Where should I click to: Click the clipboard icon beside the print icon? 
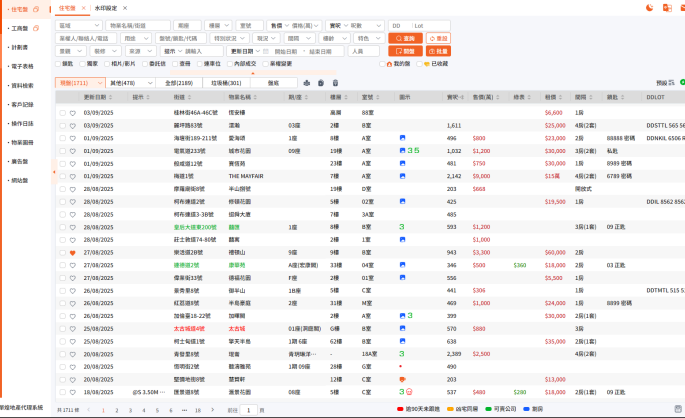point(321,83)
